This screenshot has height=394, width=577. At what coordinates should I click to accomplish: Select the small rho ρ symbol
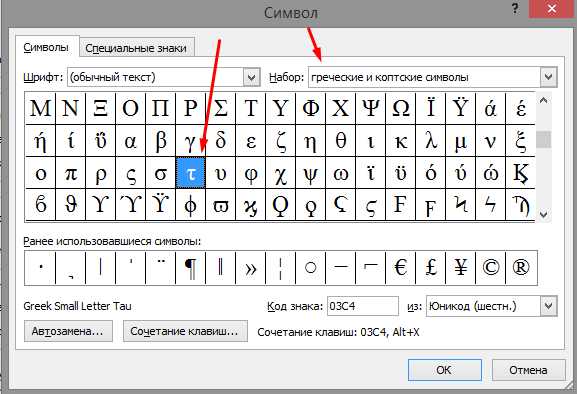100,173
